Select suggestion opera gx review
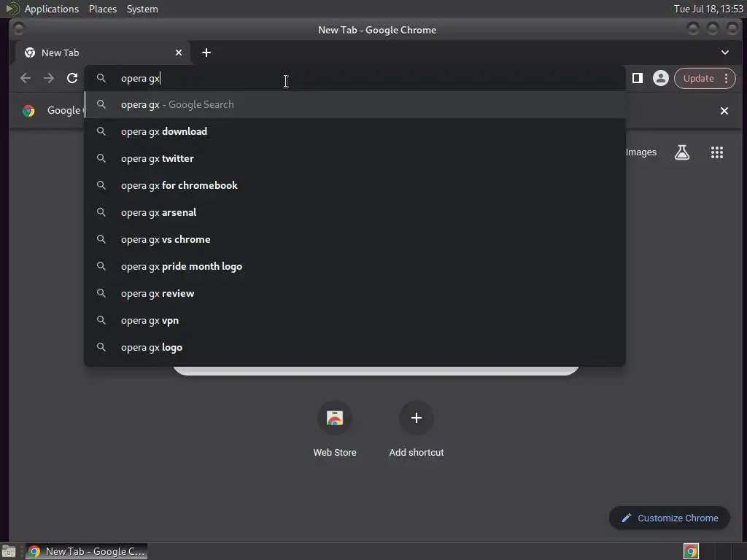This screenshot has height=560, width=747. pyautogui.click(x=355, y=293)
